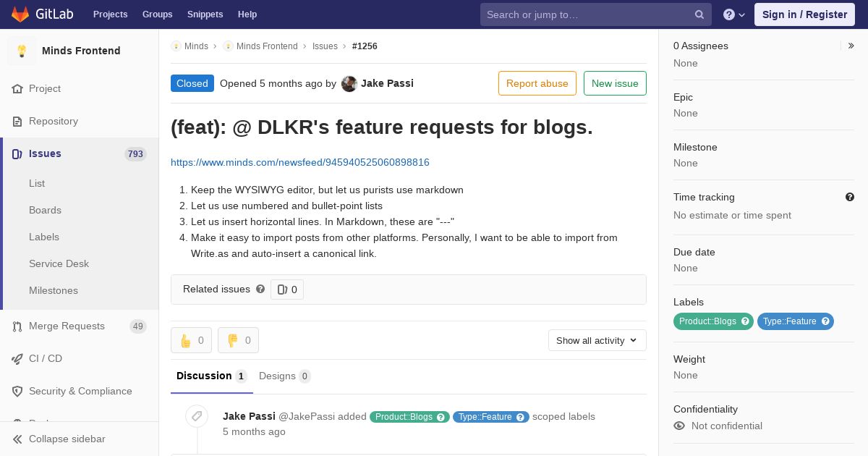Viewport: 868px width, 456px height.
Task: Switch to the Designs tab
Action: [x=285, y=376]
